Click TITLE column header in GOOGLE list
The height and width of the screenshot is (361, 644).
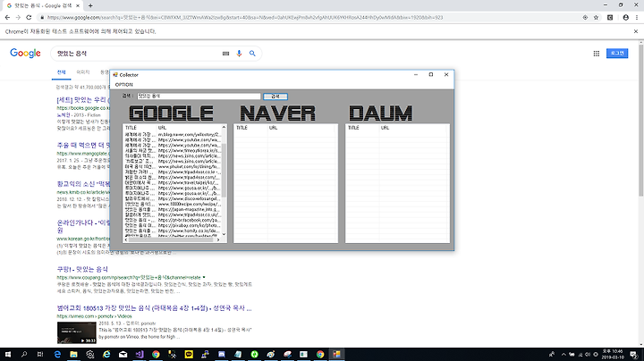click(x=140, y=128)
